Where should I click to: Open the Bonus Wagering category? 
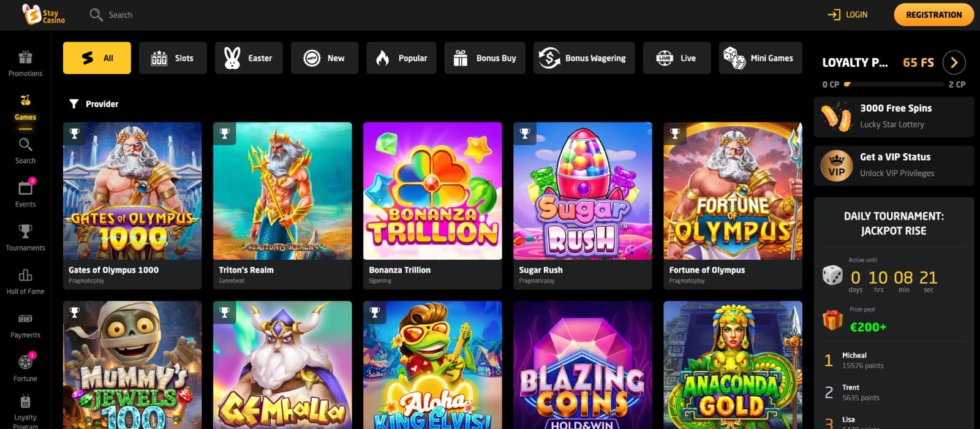pos(584,58)
